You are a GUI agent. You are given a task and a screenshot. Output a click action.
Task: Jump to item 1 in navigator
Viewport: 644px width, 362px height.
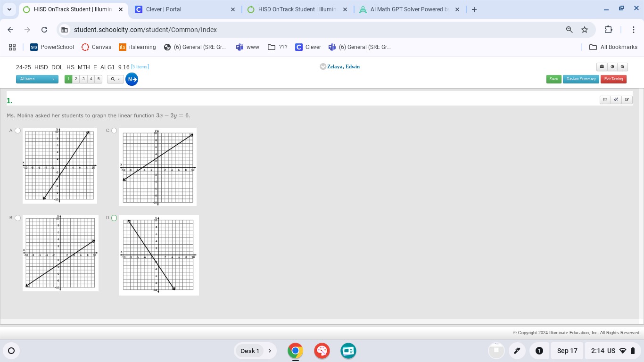coord(68,79)
